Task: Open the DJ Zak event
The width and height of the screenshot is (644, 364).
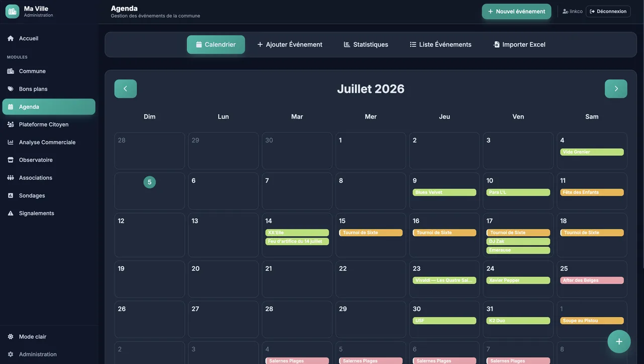Action: (x=518, y=241)
